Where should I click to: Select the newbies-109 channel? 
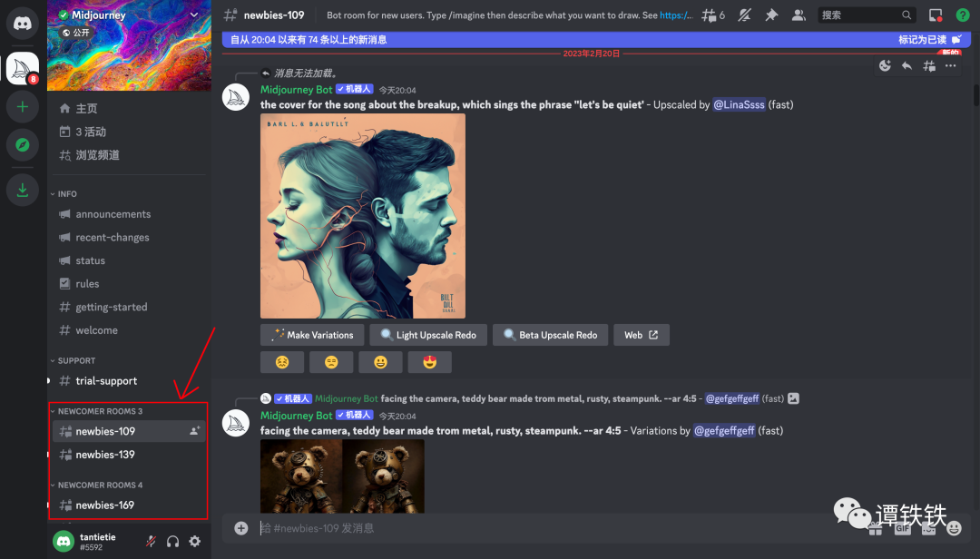coord(130,431)
